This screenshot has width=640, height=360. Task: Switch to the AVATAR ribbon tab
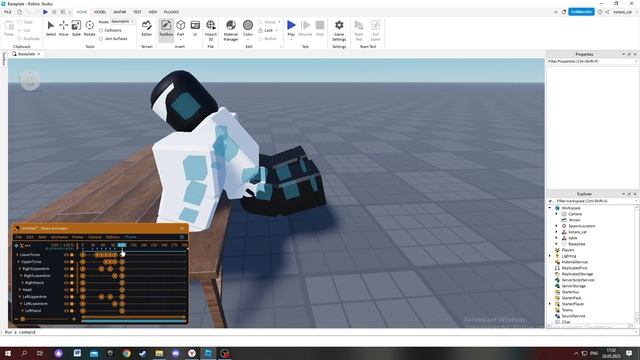[x=120, y=12]
